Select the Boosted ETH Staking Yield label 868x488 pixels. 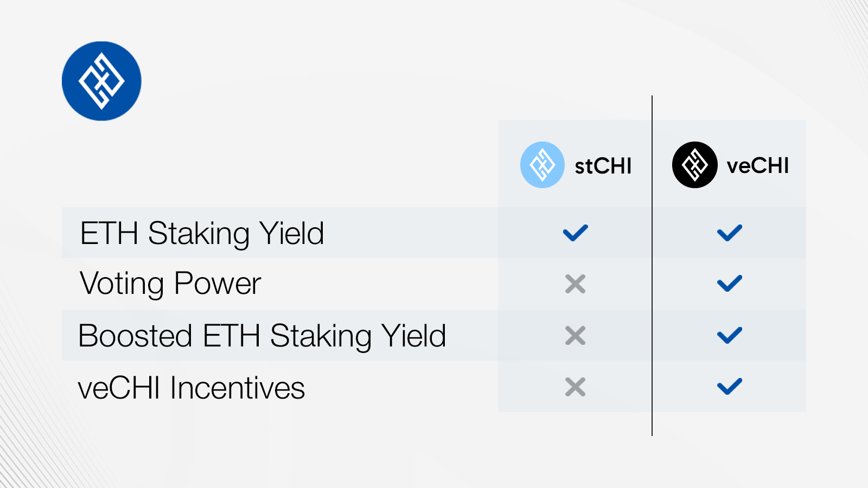point(262,336)
